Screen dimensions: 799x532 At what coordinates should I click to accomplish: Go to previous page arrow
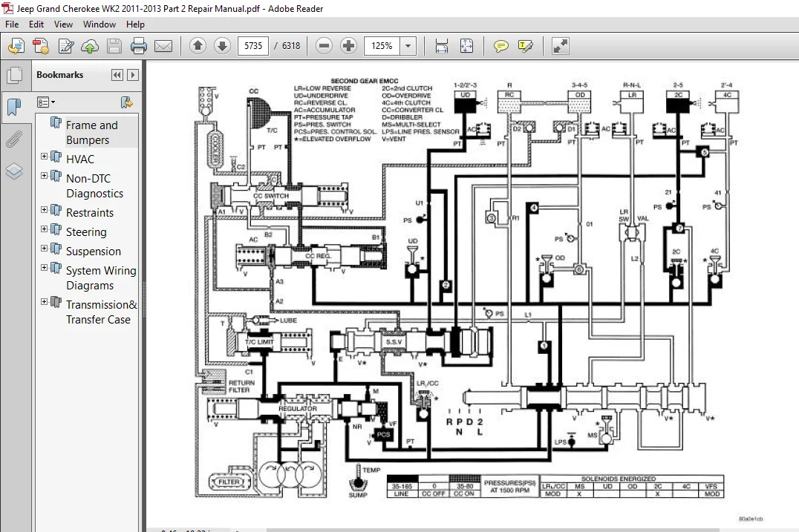(x=198, y=46)
